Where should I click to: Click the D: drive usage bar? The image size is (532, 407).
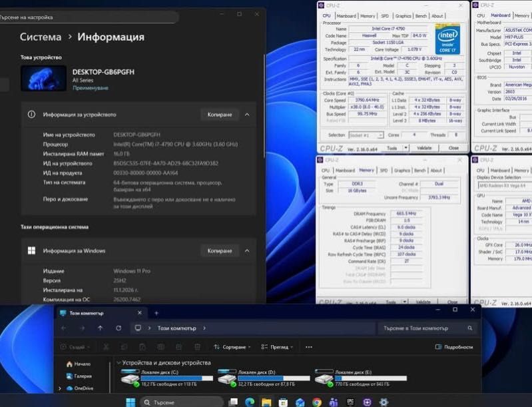click(274, 378)
